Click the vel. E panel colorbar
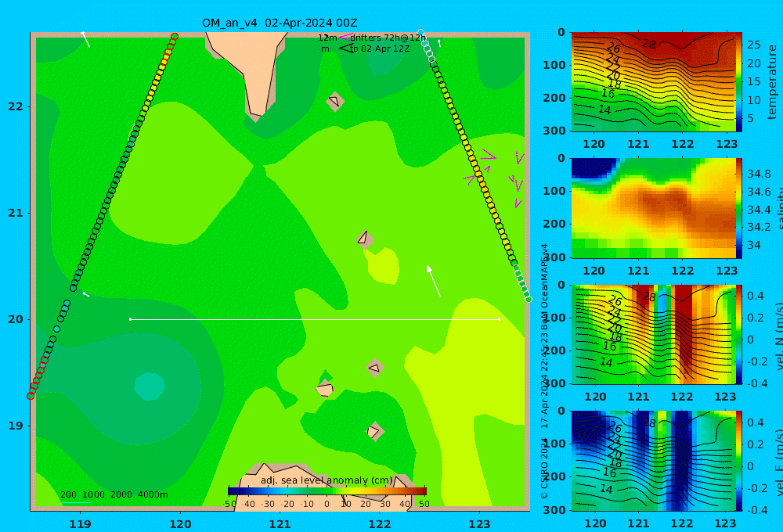Viewport: 783px width, 532px height. click(739, 461)
